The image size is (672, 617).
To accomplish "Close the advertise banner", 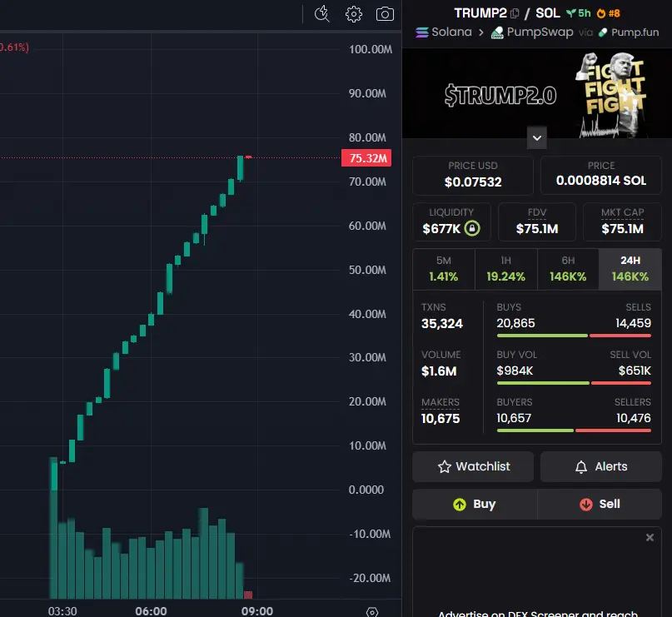I will pos(650,537).
